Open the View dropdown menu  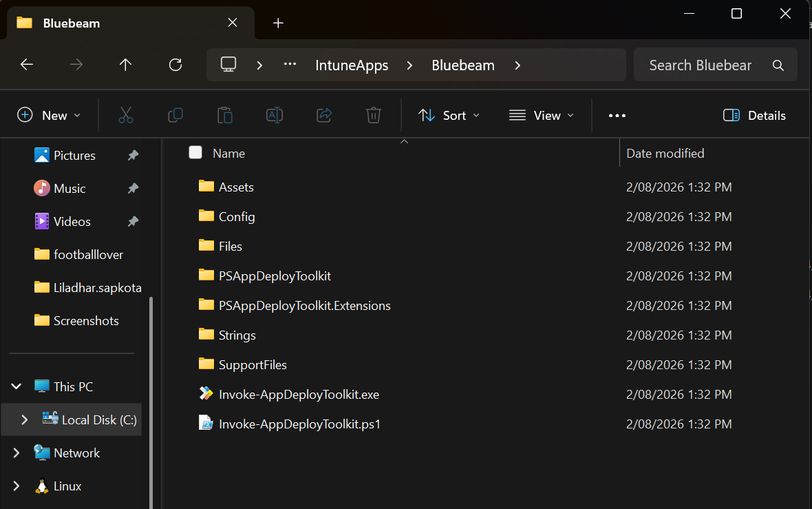541,116
